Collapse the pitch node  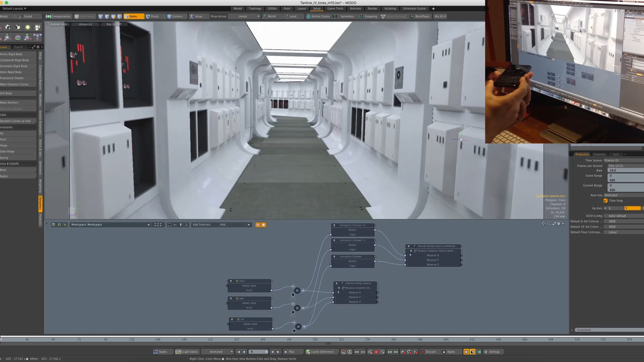coord(231,281)
